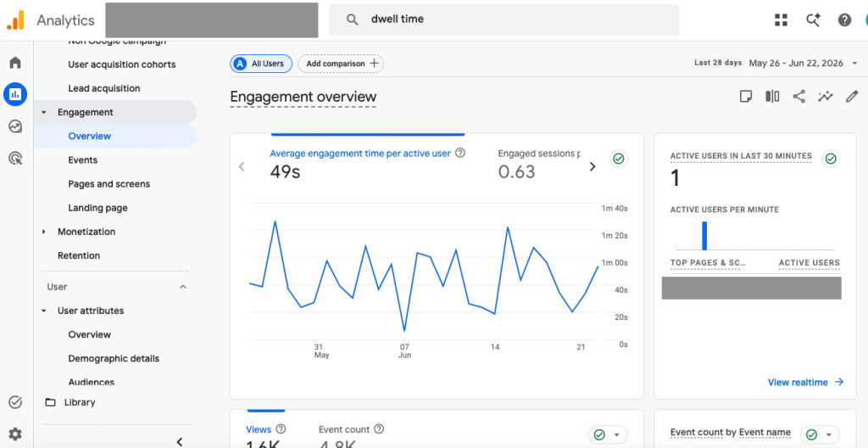Image resolution: width=868 pixels, height=448 pixels.
Task: Open the insights search sparkle icon
Action: (813, 20)
